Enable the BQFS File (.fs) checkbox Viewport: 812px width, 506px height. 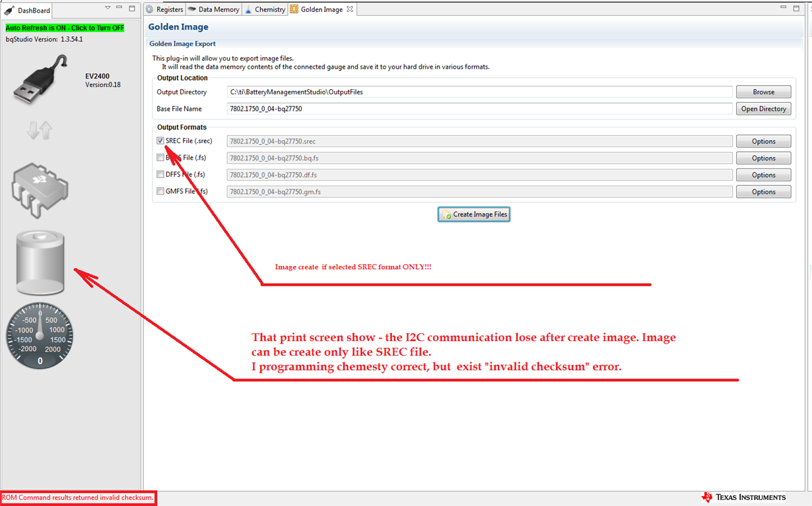[x=160, y=158]
